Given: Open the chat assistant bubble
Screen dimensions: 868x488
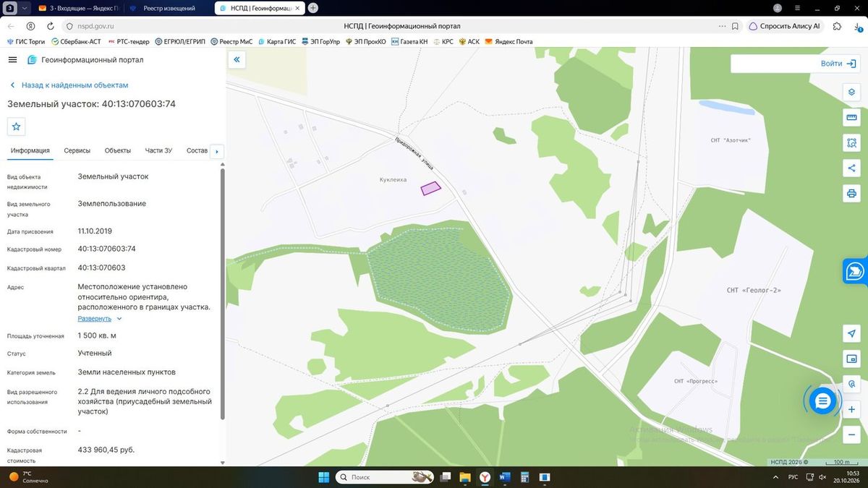Looking at the screenshot, I should click(x=822, y=401).
